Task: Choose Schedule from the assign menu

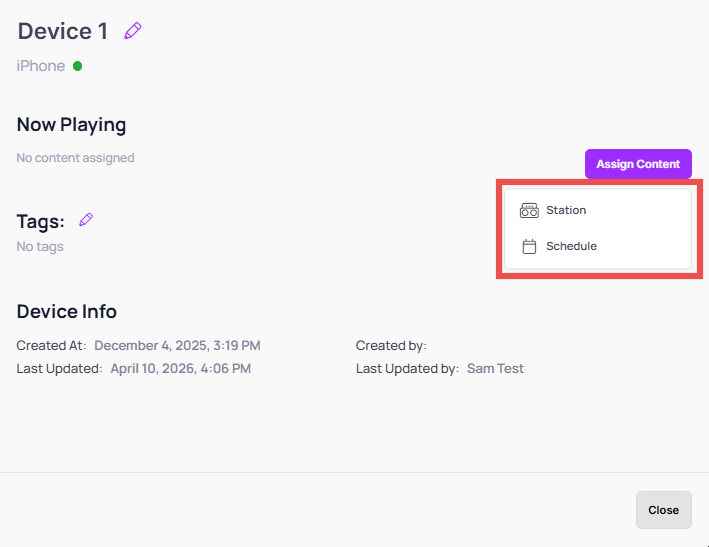Action: (x=597, y=246)
